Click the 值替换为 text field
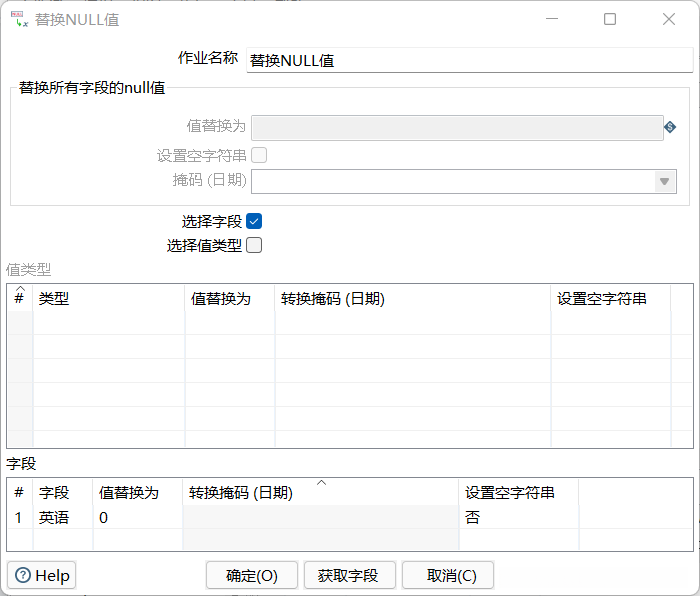The height and width of the screenshot is (596, 700). [457, 128]
